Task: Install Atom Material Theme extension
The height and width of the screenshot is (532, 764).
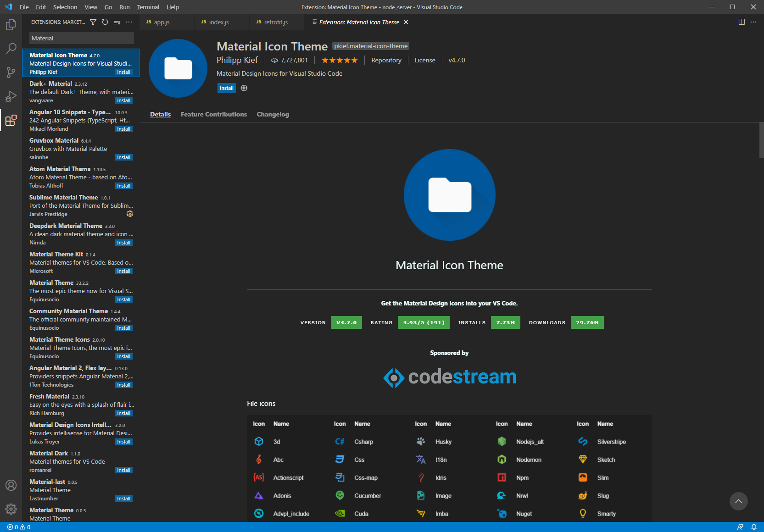Action: click(x=124, y=186)
